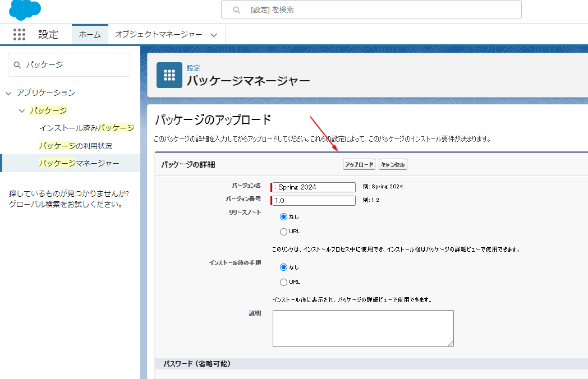This screenshot has height=379, width=588.
Task: Focus the sidebar quick find field with パッケージ
Action: point(69,65)
